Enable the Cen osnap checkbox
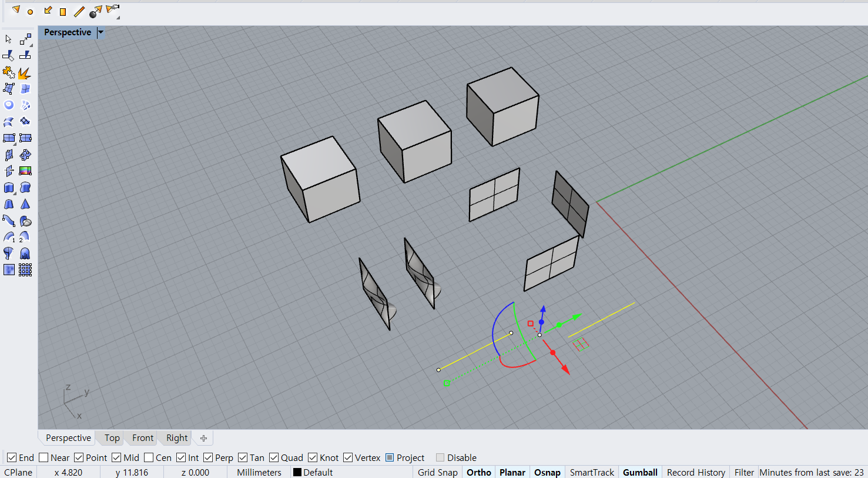The width and height of the screenshot is (868, 478). click(149, 457)
